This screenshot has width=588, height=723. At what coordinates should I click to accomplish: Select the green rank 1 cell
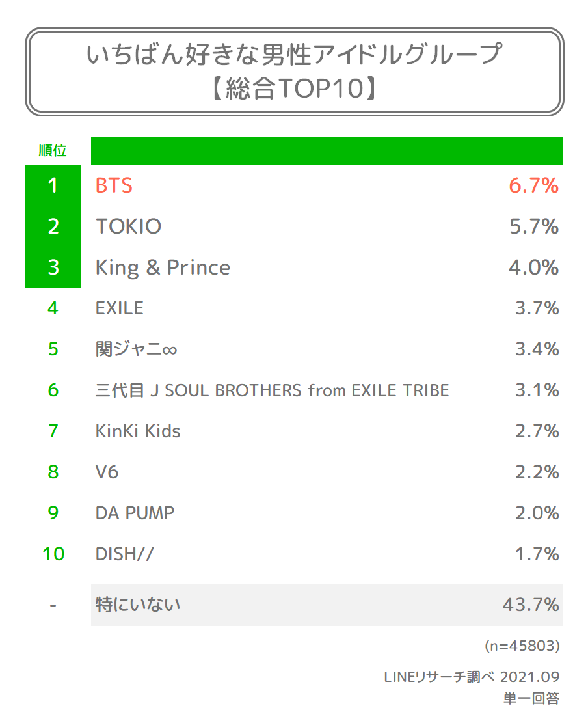(53, 186)
